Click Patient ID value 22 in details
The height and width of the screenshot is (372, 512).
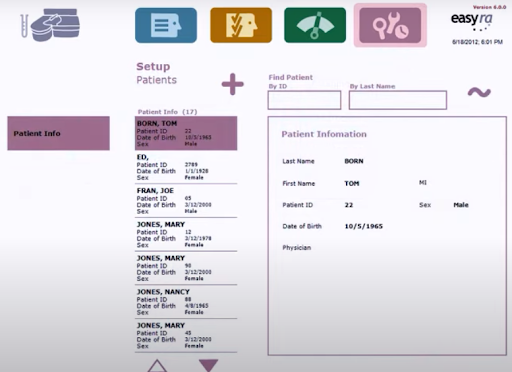pos(349,205)
